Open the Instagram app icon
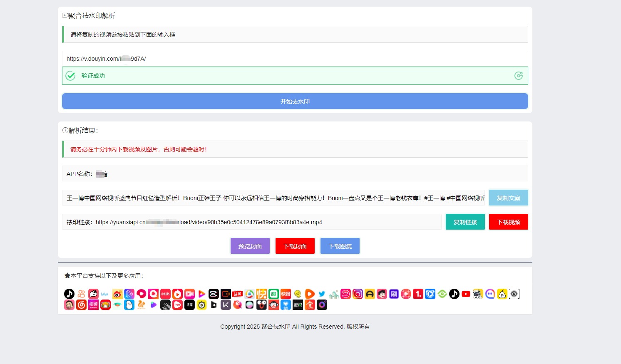This screenshot has height=364, width=621. pos(358,294)
